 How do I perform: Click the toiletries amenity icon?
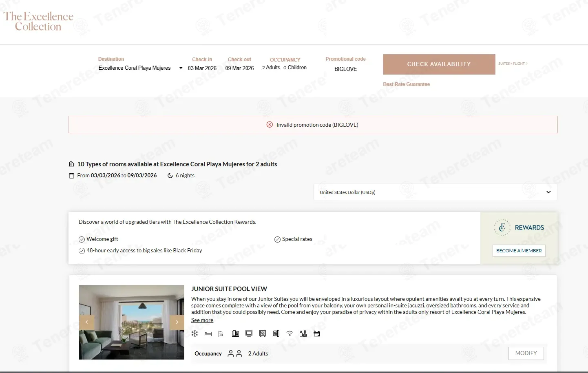(x=303, y=333)
